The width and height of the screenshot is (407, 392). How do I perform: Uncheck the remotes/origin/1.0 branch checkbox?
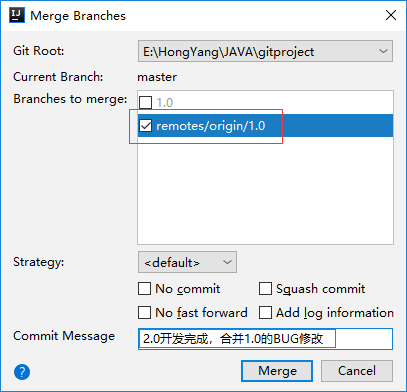coord(145,126)
